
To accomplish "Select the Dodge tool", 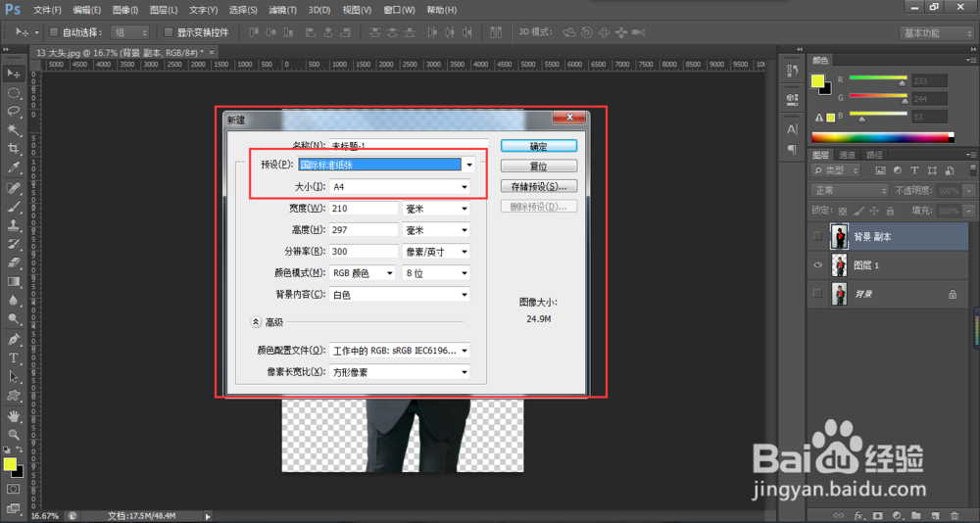I will coord(13,319).
